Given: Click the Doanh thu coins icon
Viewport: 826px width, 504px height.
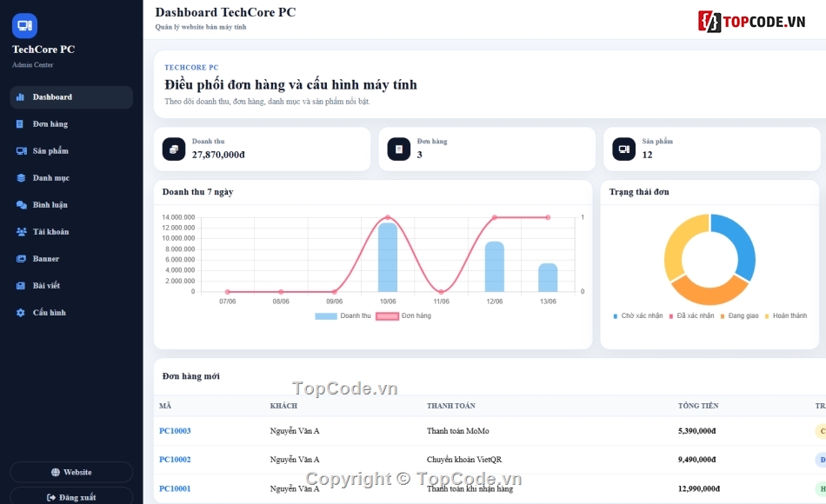Looking at the screenshot, I should 174,149.
